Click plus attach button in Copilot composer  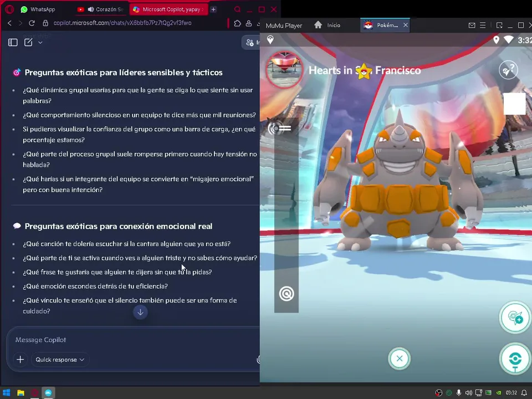[20, 359]
